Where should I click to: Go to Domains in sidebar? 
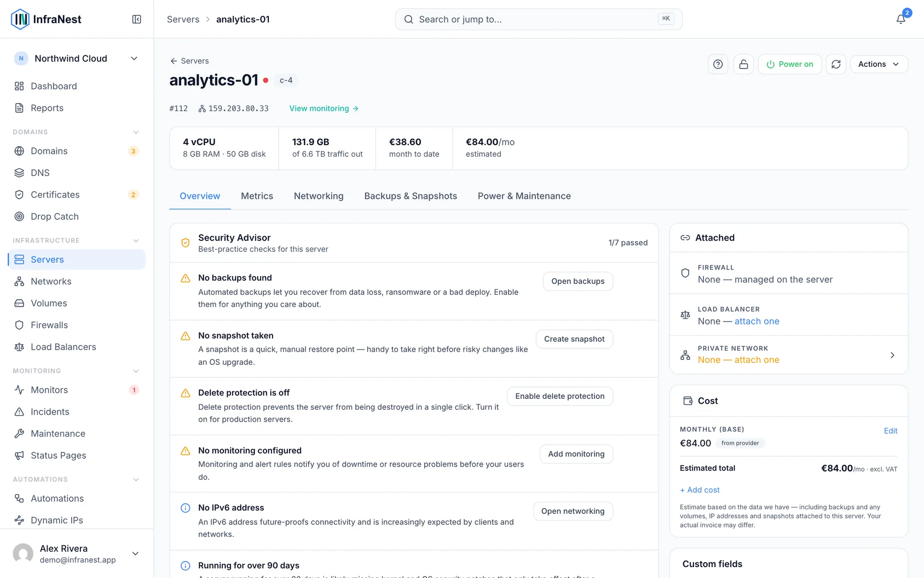(x=77, y=151)
